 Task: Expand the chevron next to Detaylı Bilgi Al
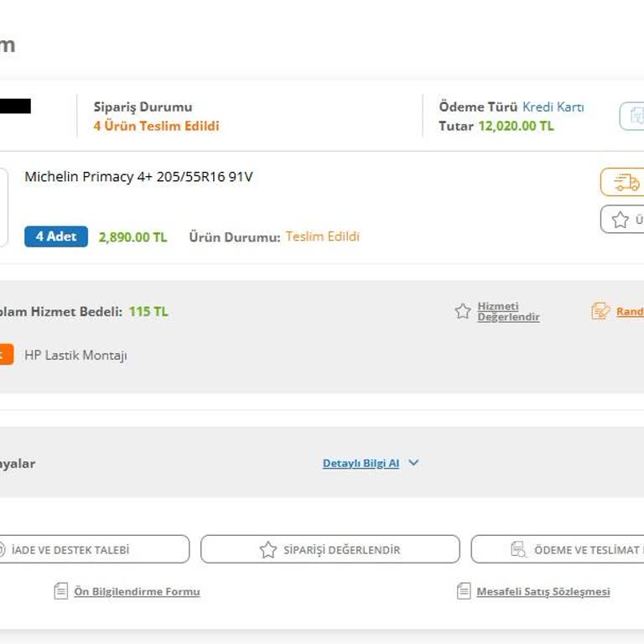click(413, 463)
